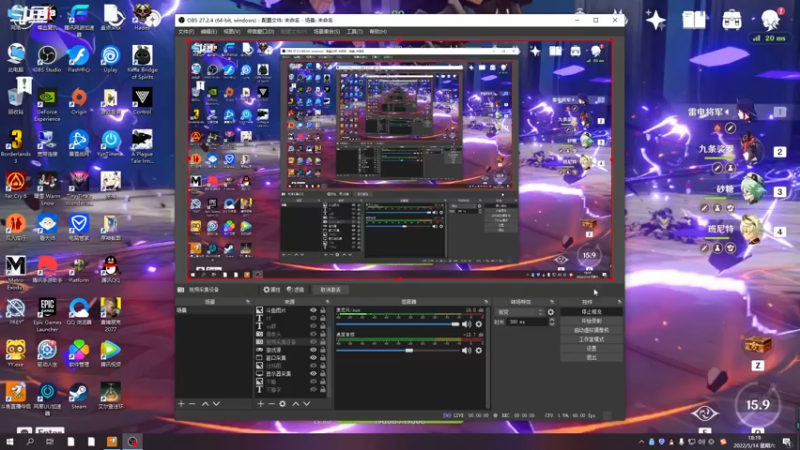Screen dimensions: 800x450
Task: Open the settings (设置) button in controls
Action: (x=591, y=348)
